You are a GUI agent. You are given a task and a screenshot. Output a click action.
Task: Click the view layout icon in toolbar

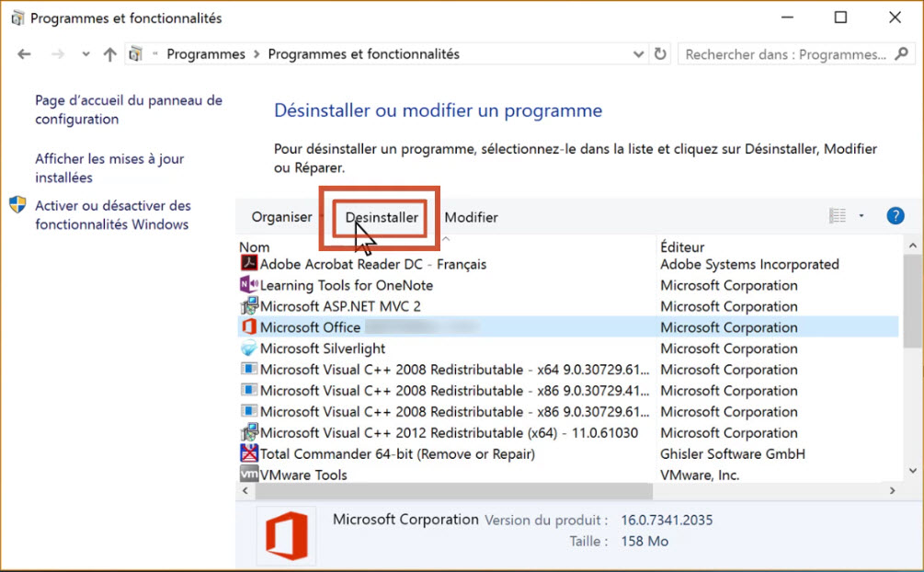coord(838,216)
